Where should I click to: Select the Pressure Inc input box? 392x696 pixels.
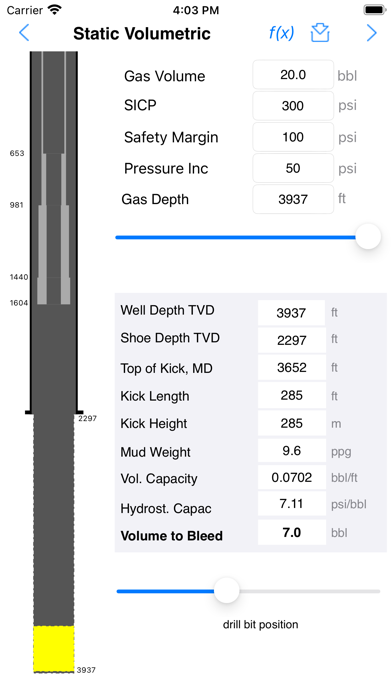tap(293, 168)
